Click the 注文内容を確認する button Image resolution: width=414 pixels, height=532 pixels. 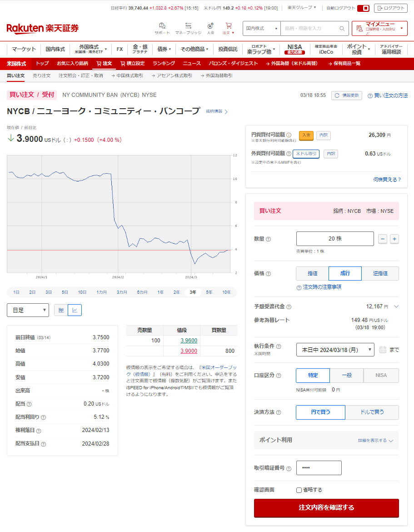[326, 507]
